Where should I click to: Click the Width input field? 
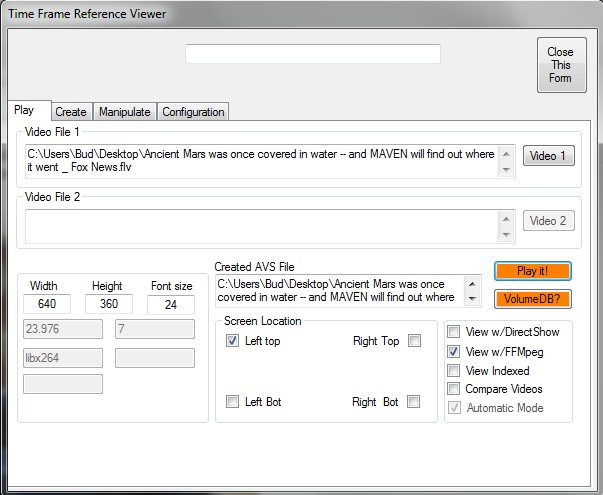point(47,304)
